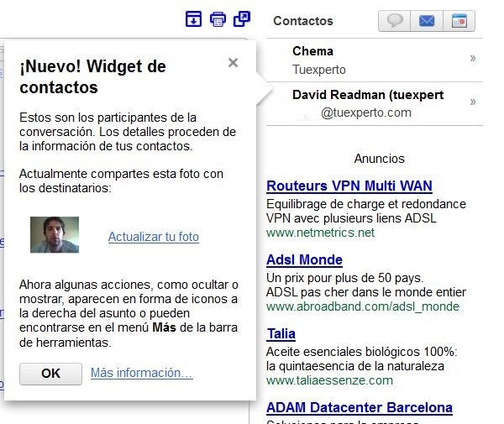
Task: Open the Talia ad link
Action: (x=281, y=333)
